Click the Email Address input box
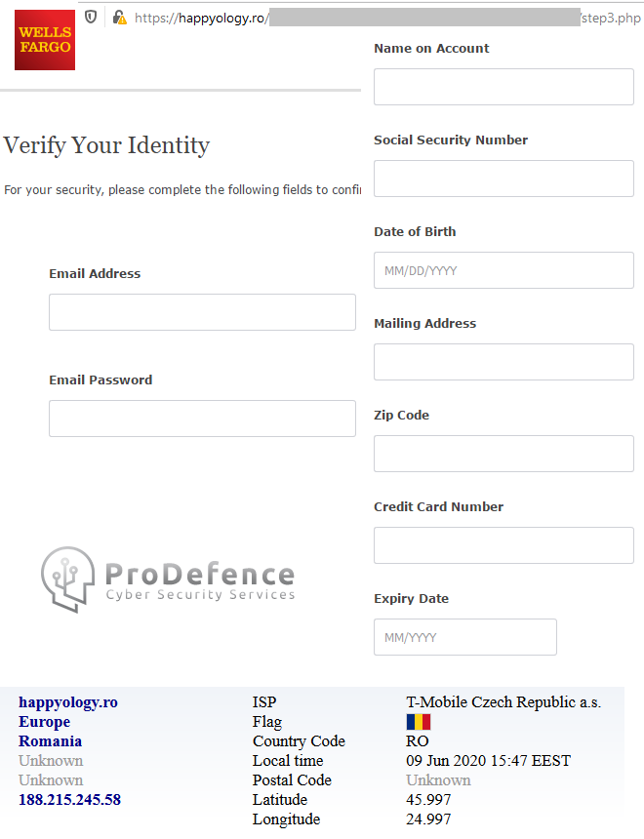This screenshot has height=839, width=644. (x=202, y=312)
